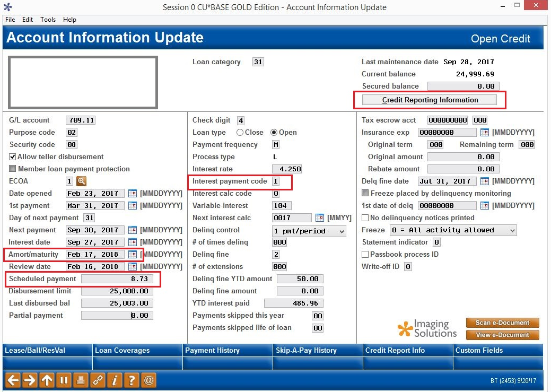This screenshot has width=551, height=392.
Task: Select the Close loan type radio button
Action: 240,133
